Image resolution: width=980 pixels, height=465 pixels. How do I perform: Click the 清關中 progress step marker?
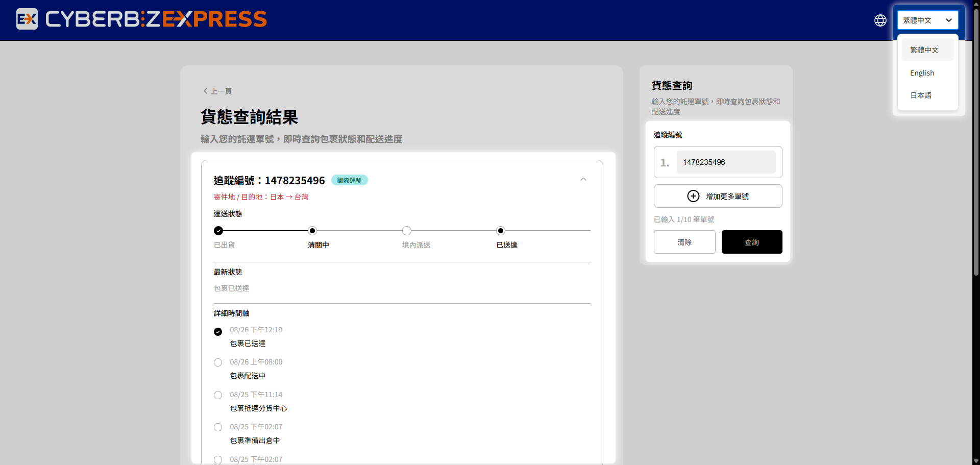(x=312, y=231)
